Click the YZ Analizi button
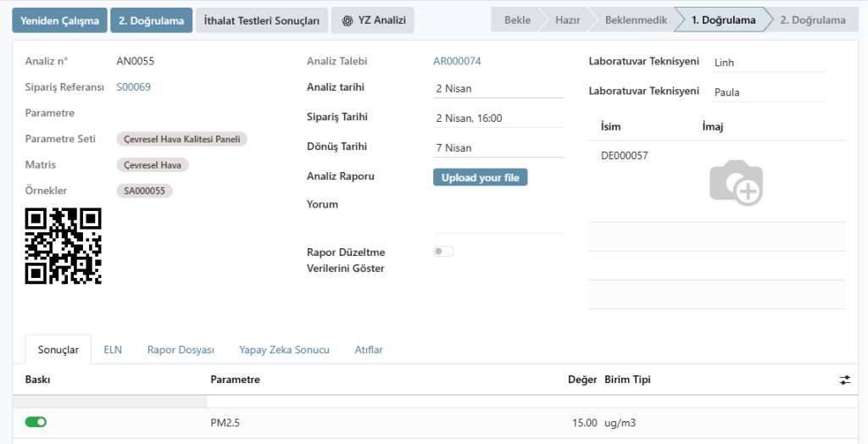Image resolution: width=868 pixels, height=444 pixels. tap(372, 20)
